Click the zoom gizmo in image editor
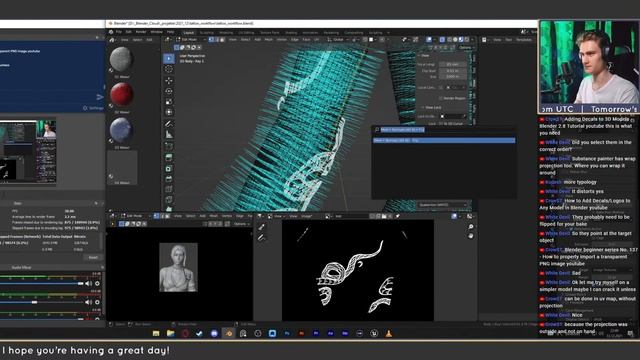Screen dimensions: 640x360 pyautogui.click(x=471, y=227)
